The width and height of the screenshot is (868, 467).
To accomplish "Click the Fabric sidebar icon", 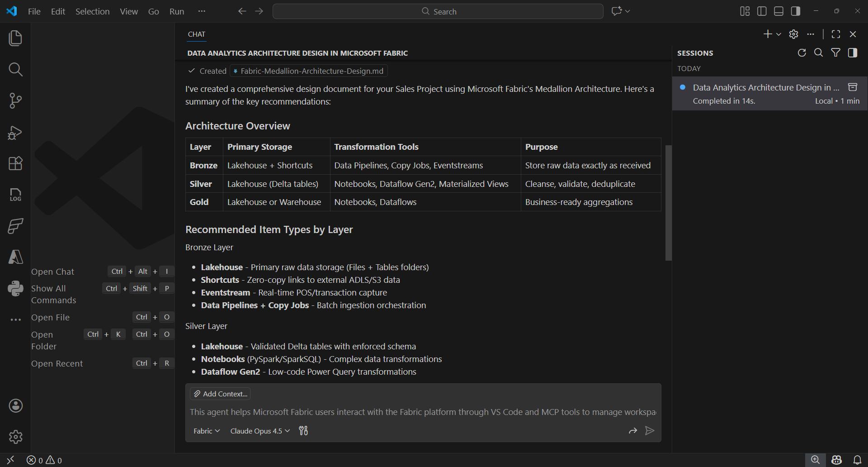I will pos(15,226).
